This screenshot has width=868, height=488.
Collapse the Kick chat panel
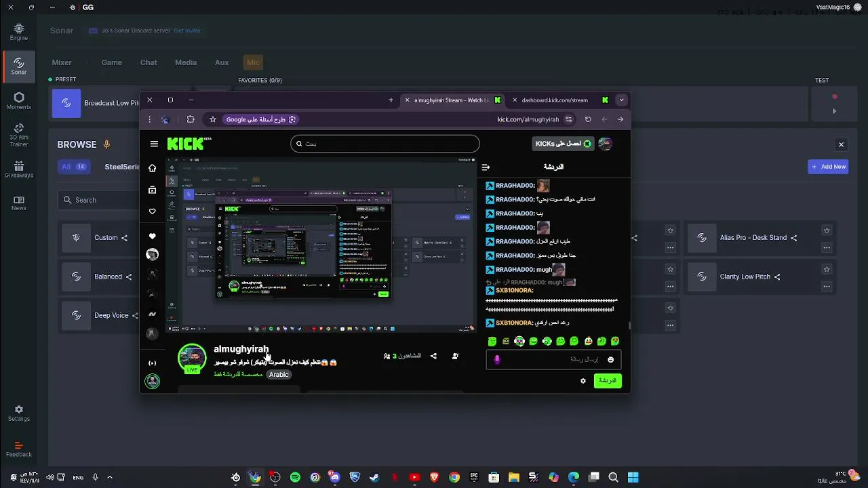pyautogui.click(x=486, y=167)
